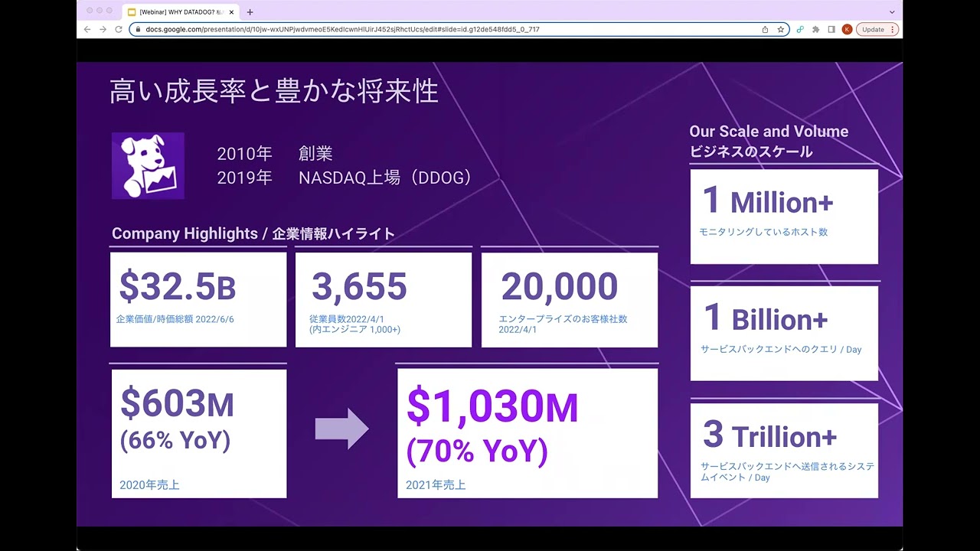Image resolution: width=980 pixels, height=551 pixels.
Task: Click the 企業価値/時価総額 2022/6/6 caption
Action: coord(175,319)
